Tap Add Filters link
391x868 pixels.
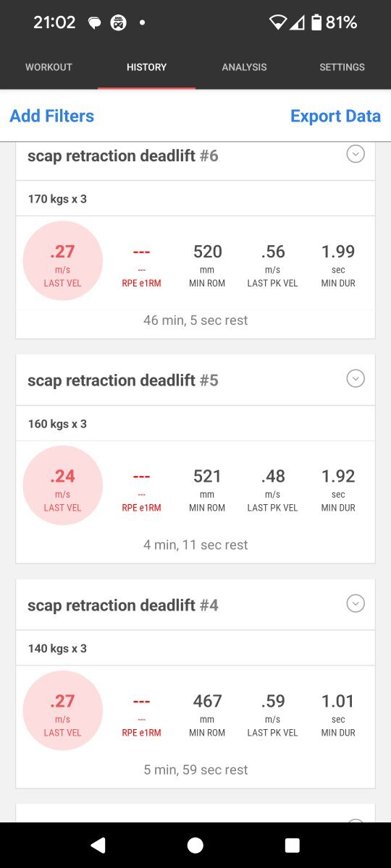pyautogui.click(x=52, y=116)
